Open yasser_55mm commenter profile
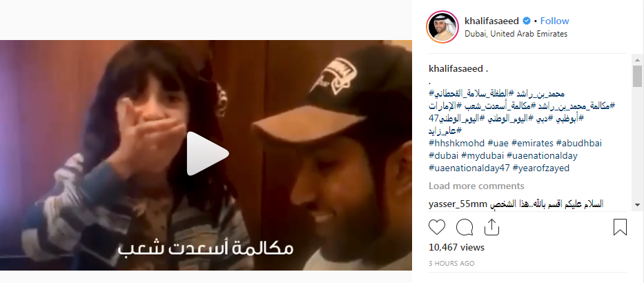Screen dimensions: 644x283 pyautogui.click(x=458, y=204)
